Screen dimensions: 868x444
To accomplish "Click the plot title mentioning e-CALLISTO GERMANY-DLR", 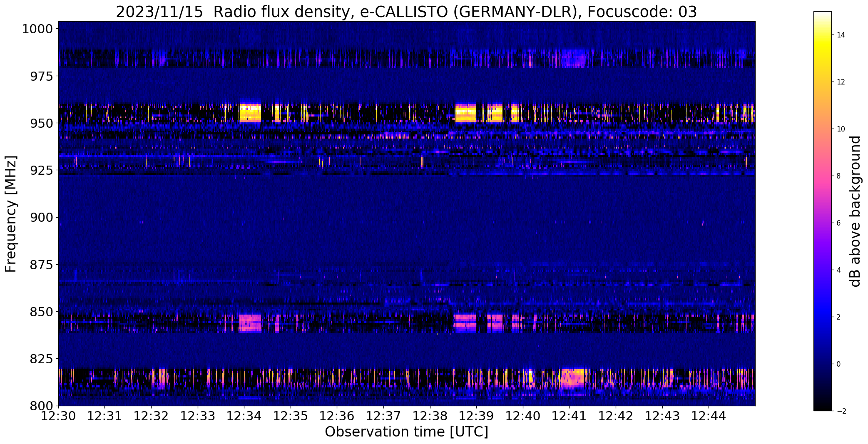I will [406, 12].
